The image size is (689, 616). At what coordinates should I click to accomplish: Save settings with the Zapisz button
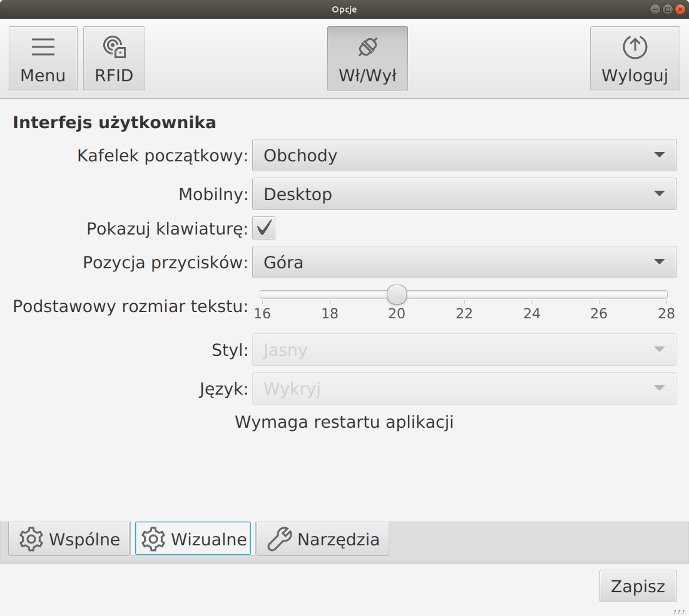click(x=637, y=587)
